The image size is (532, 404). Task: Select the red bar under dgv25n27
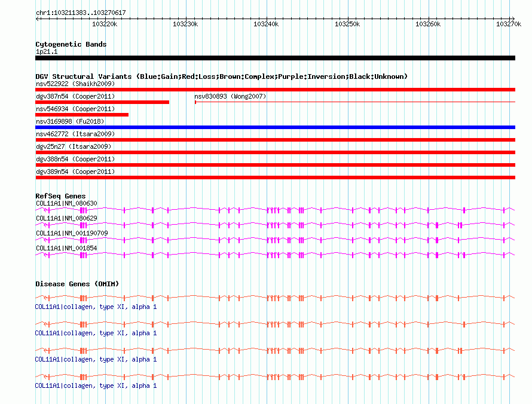click(275, 152)
